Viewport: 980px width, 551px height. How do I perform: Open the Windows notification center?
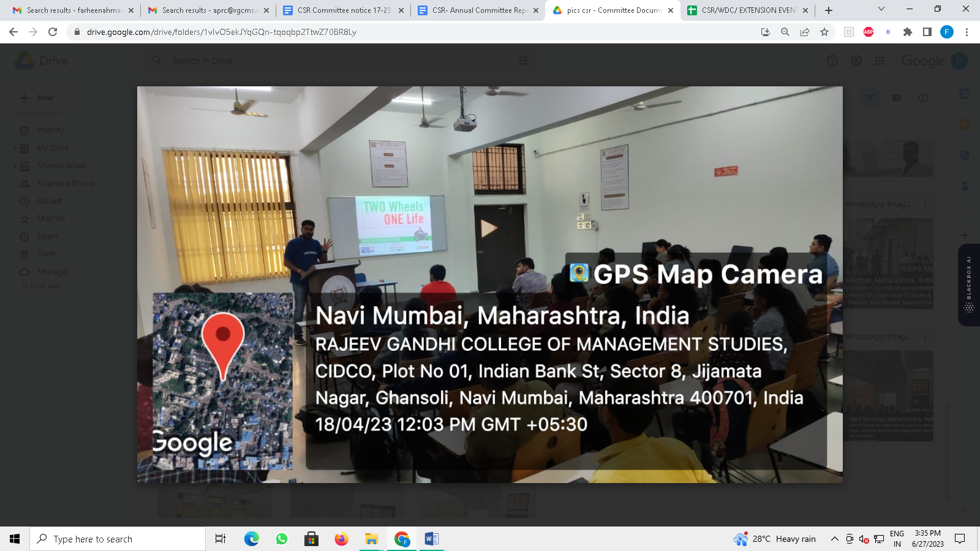click(x=960, y=539)
